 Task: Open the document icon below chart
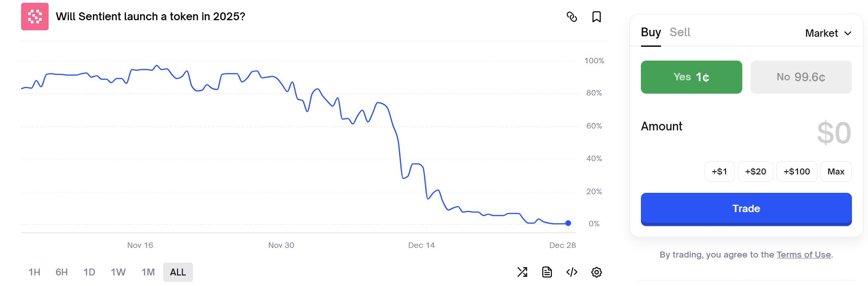(x=547, y=272)
